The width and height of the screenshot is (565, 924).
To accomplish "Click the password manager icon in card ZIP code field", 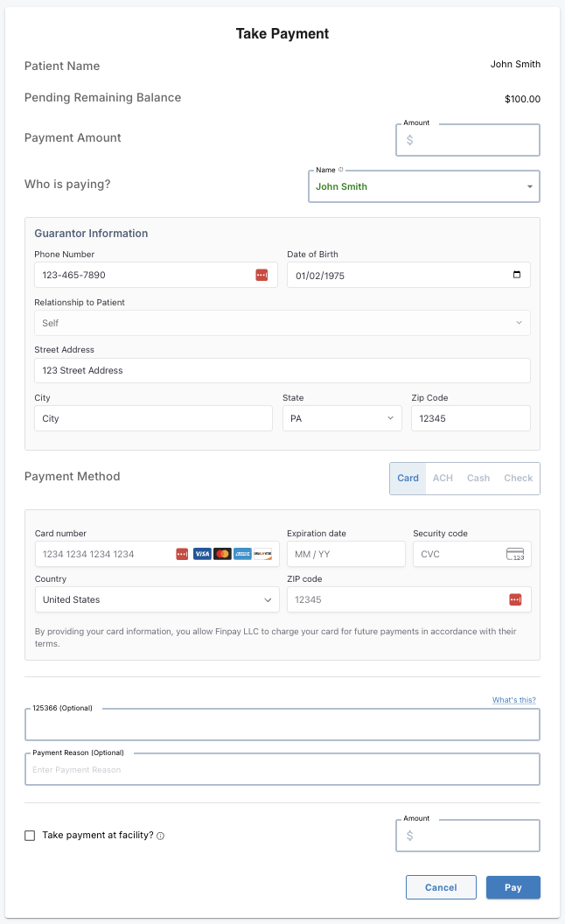I will (x=515, y=600).
